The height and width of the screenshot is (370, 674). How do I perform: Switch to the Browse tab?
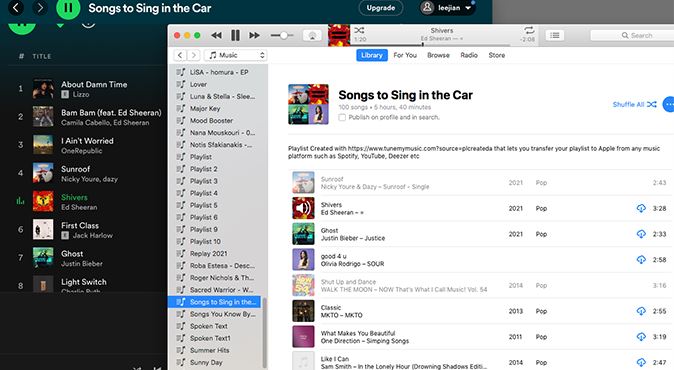[438, 55]
